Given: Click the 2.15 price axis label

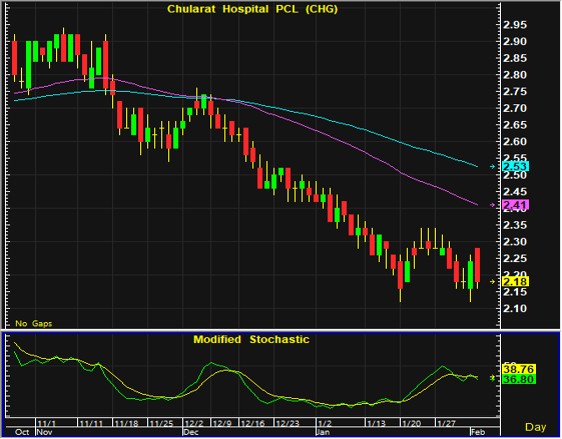Looking at the screenshot, I should (x=515, y=292).
